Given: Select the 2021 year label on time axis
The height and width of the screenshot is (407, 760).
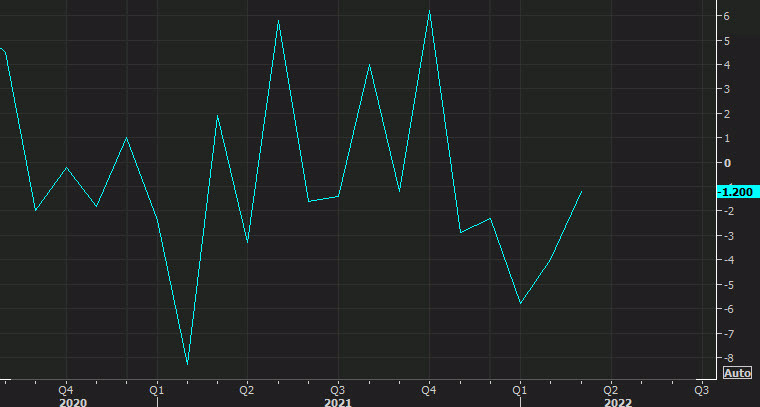Looking at the screenshot, I should pos(337,402).
